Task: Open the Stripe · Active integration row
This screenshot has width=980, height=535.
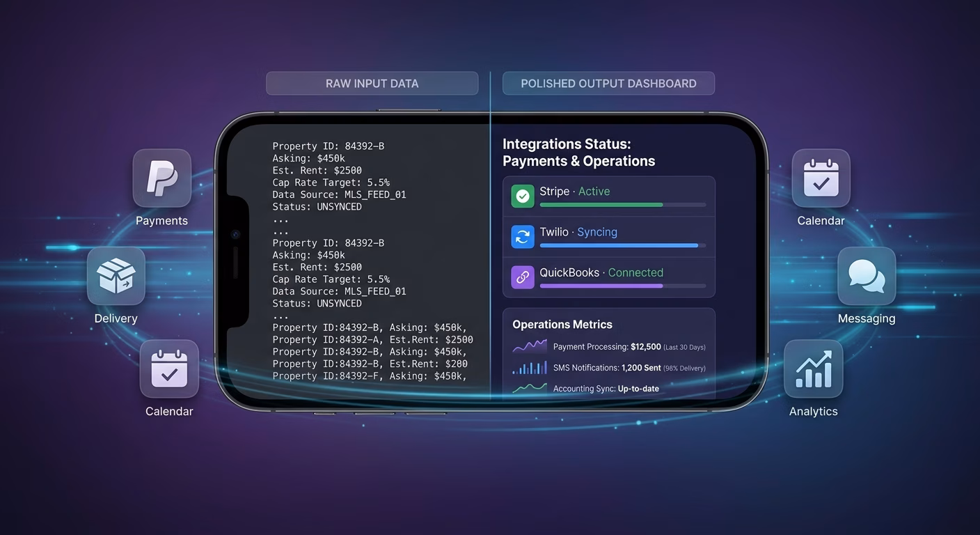Action: coord(609,196)
